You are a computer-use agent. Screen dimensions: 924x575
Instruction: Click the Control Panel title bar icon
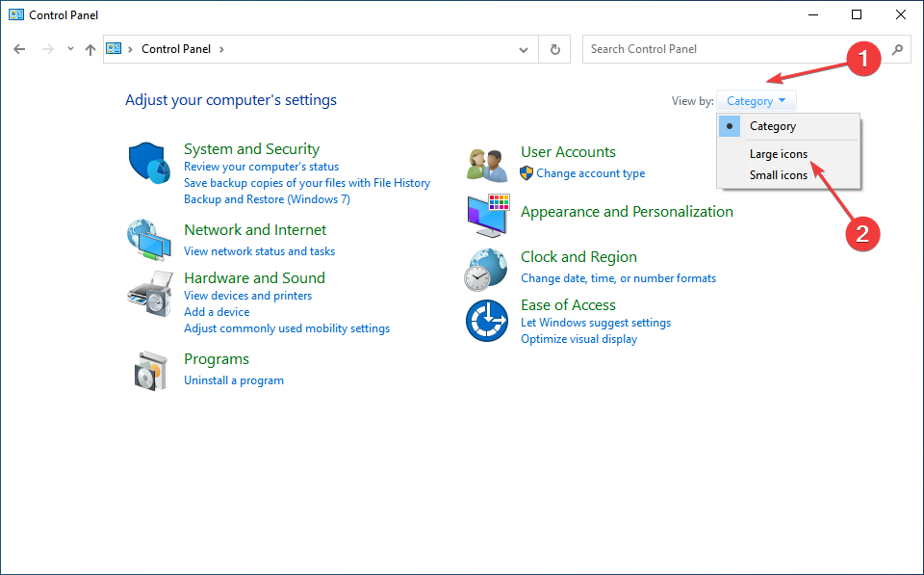pos(16,15)
